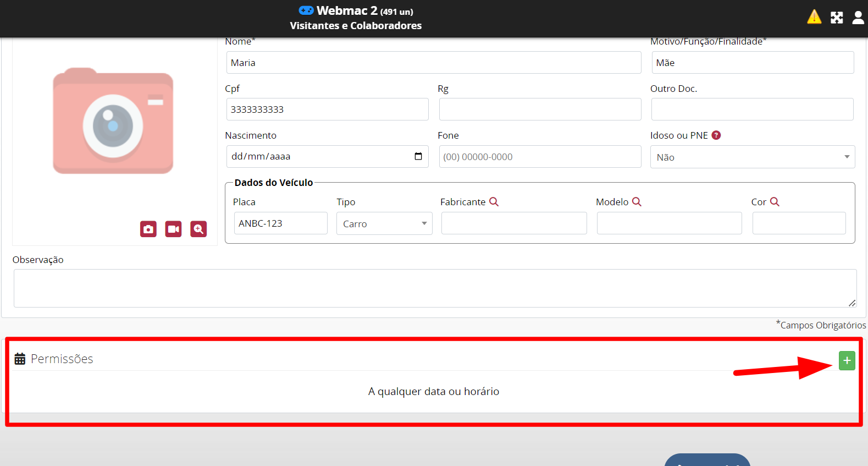Screen dimensions: 868x466
Task: Add a permission with the green plus button
Action: tap(847, 360)
